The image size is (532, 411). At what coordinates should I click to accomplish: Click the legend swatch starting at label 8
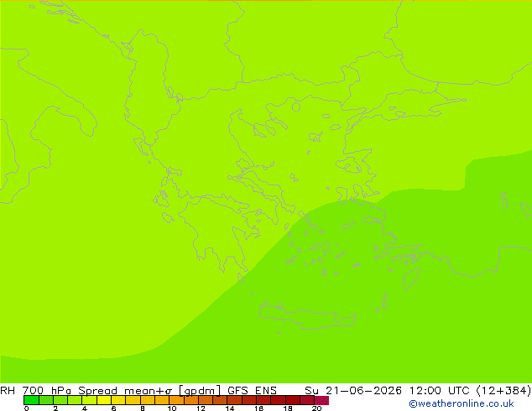[148, 400]
